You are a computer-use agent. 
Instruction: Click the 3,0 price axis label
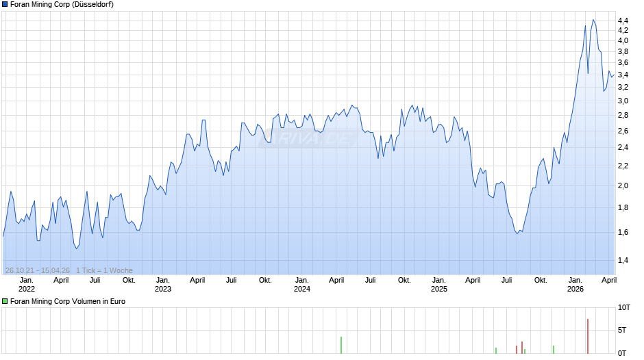pyautogui.click(x=623, y=101)
